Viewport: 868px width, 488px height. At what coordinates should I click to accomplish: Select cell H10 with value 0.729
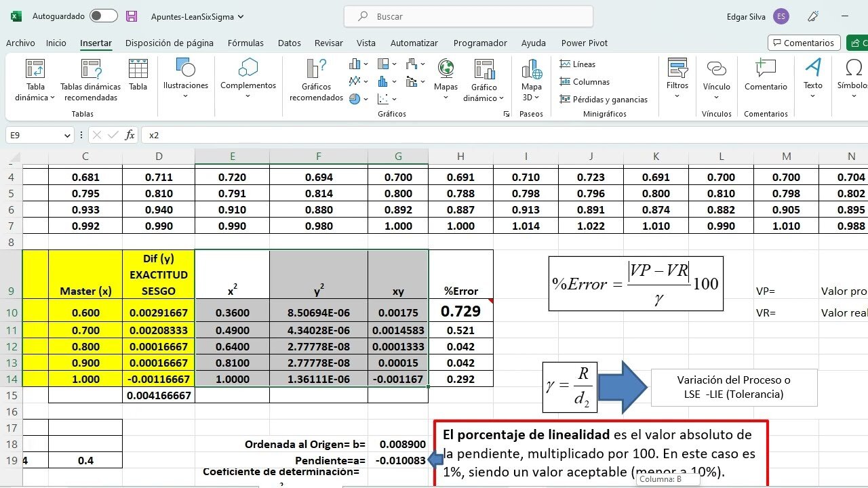460,312
